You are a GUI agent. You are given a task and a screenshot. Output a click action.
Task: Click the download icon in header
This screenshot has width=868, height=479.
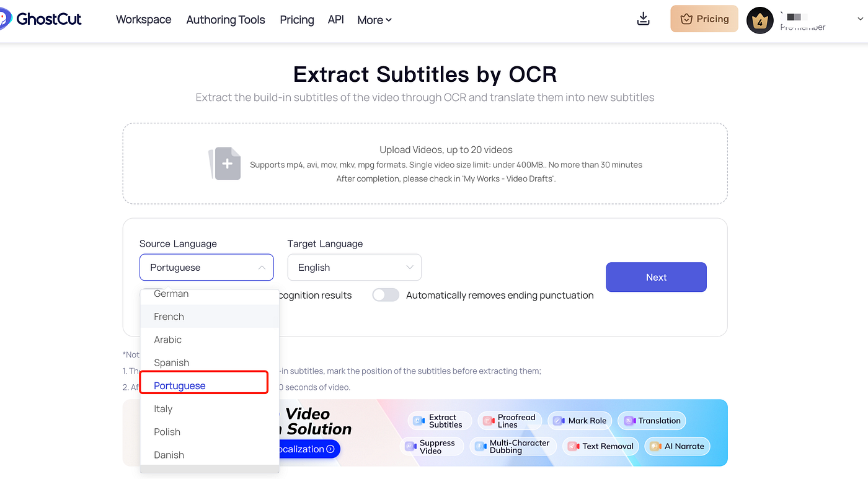(643, 19)
